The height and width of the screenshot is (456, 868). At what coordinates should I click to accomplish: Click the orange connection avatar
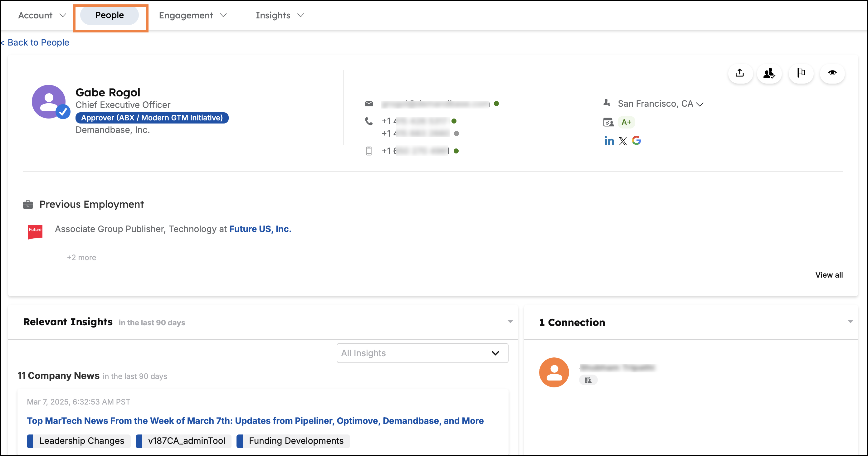tap(553, 372)
